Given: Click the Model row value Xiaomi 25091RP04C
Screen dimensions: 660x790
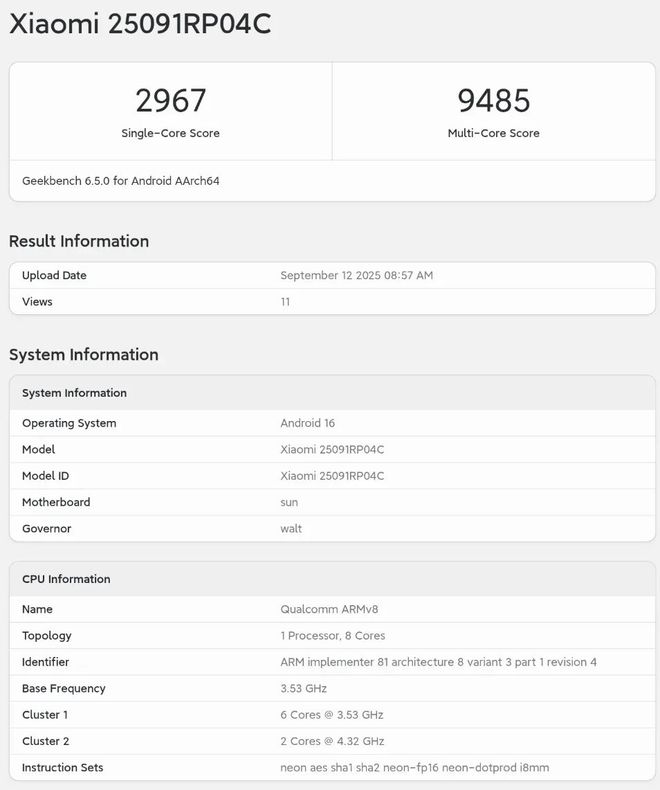Looking at the screenshot, I should click(332, 449).
